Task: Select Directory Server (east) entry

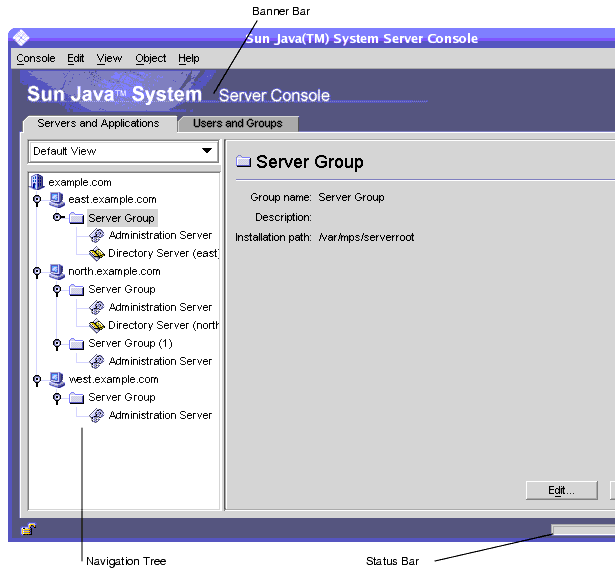Action: pos(164,253)
